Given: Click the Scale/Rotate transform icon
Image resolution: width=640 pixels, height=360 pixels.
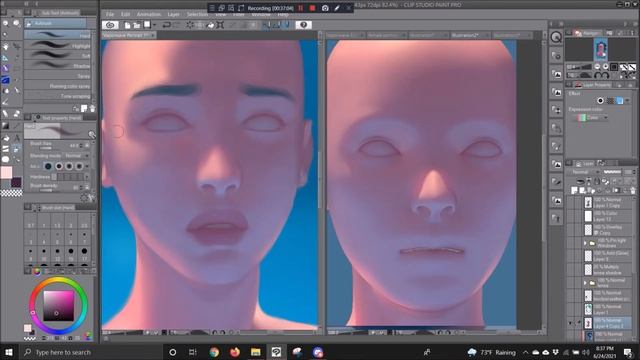Looking at the screenshot, I should click(x=220, y=25).
